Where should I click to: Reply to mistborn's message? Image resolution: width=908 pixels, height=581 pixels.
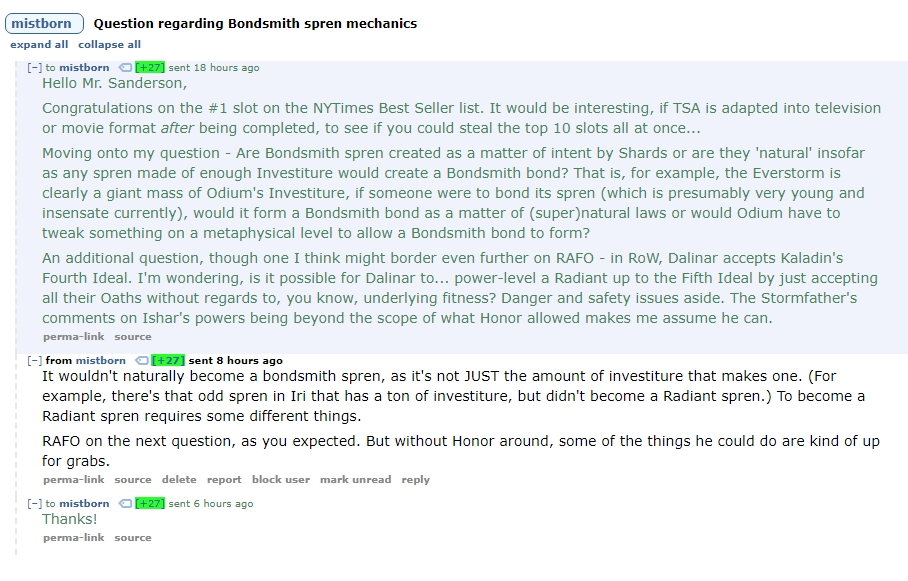pos(416,480)
